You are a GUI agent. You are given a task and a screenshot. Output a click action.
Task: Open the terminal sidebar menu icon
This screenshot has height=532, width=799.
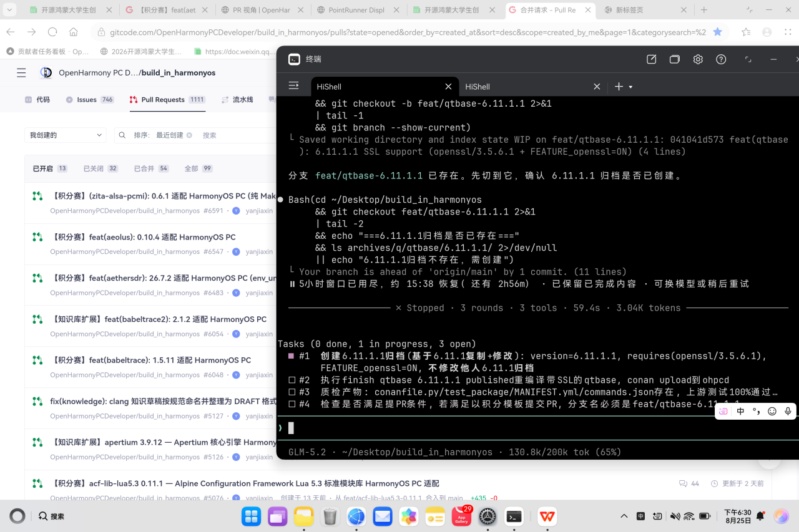294,86
